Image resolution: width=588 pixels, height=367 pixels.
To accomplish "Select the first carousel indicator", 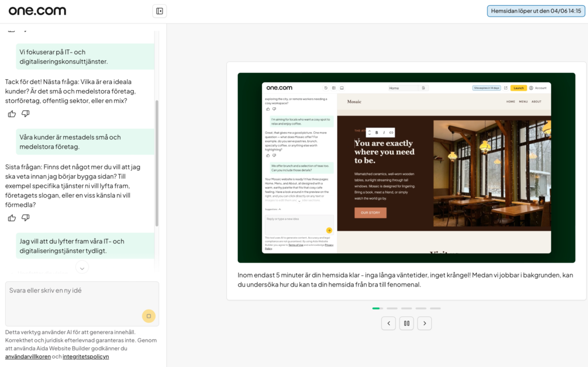I will click(x=378, y=308).
